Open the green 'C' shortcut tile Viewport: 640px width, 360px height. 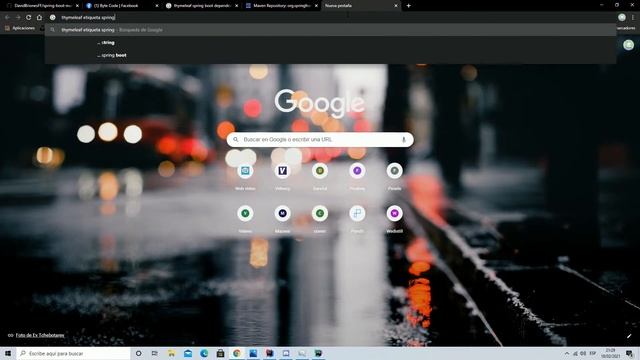pos(320,213)
